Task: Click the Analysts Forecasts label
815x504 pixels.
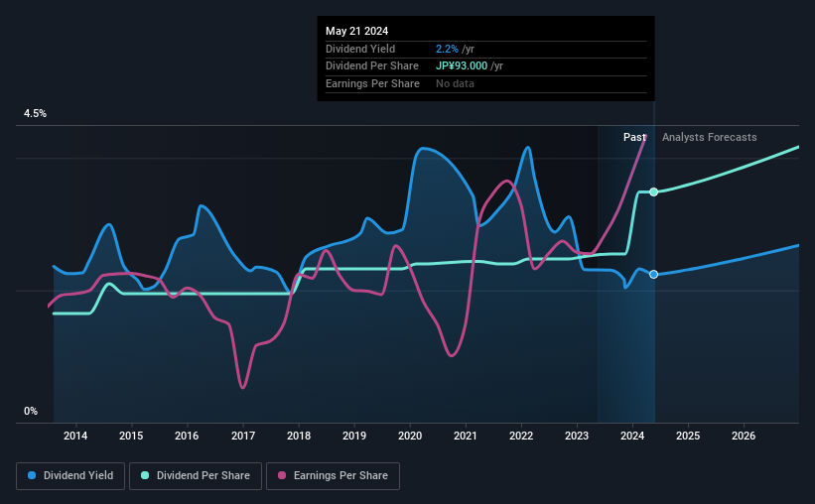Action: pos(710,137)
